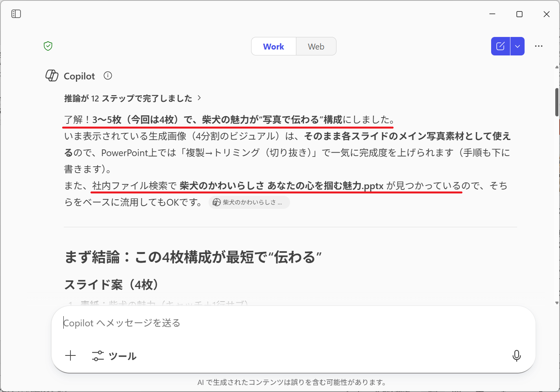Click the vertical scrollbar thumb
Image resolution: width=560 pixels, height=392 pixels.
coord(557,102)
